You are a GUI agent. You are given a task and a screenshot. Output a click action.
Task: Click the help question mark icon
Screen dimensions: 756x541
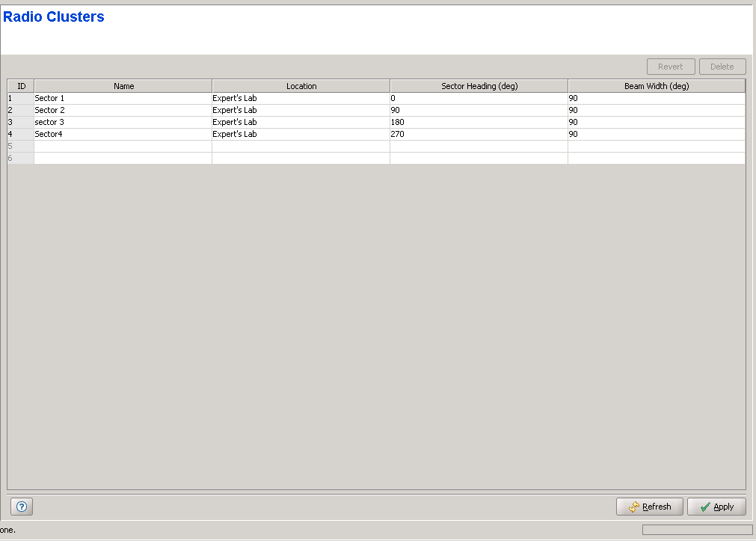pos(22,507)
